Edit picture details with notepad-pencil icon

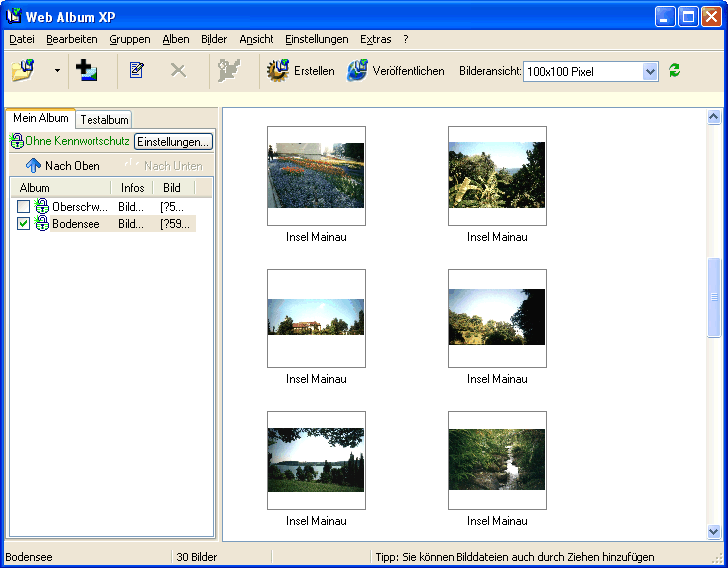coord(136,70)
